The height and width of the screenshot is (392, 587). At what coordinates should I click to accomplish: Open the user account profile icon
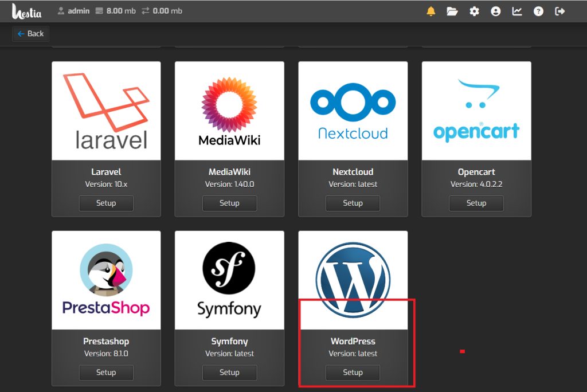[496, 11]
